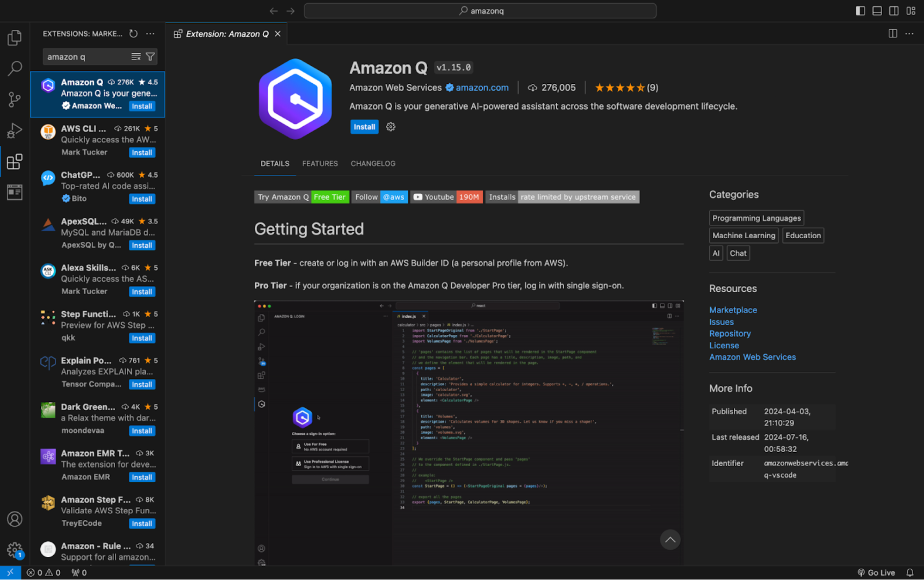Open the Run and Debug view
This screenshot has height=580, width=924.
[15, 131]
